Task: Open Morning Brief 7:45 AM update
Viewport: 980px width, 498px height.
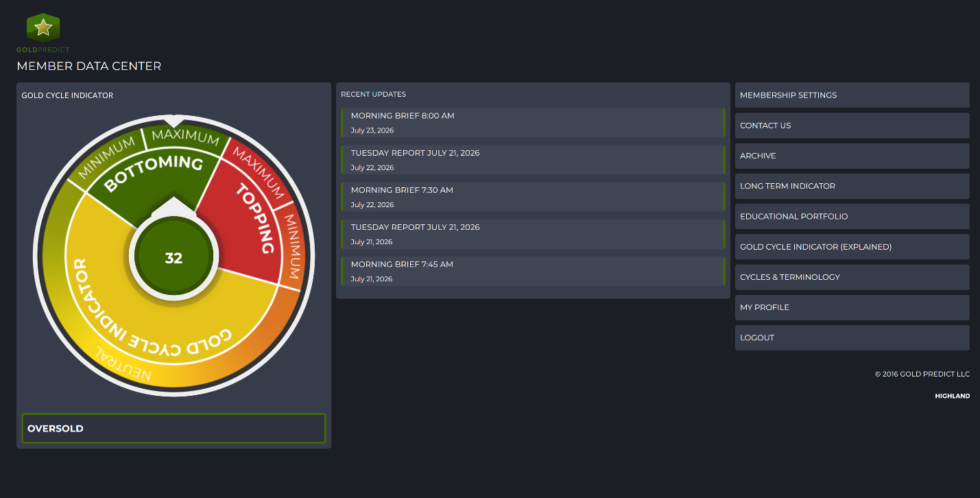Action: (x=533, y=271)
